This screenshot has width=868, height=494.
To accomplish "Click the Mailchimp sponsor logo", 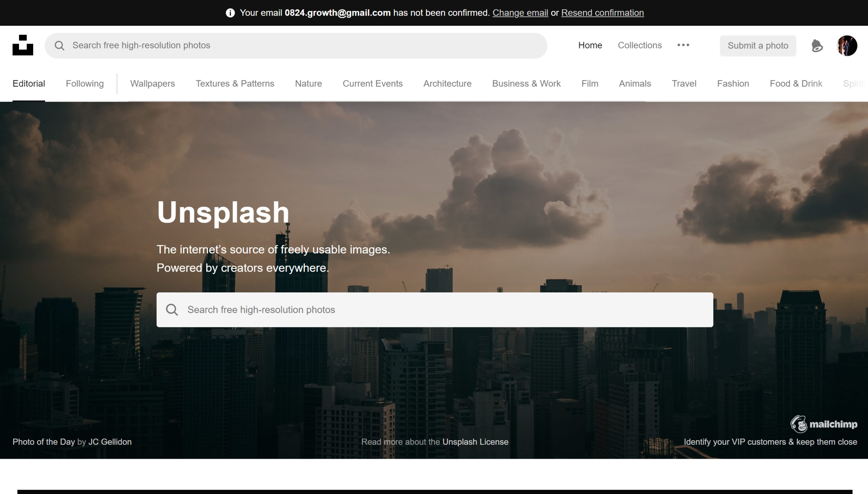I will [823, 424].
